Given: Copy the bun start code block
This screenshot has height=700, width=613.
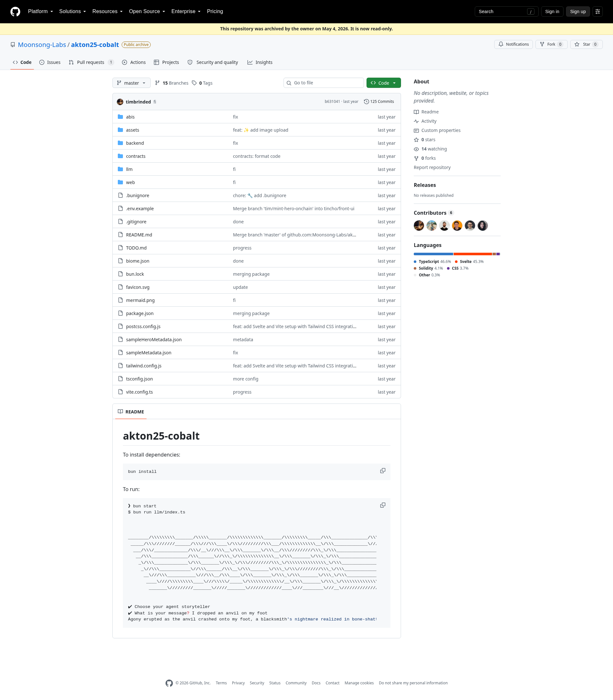Looking at the screenshot, I should tap(382, 505).
